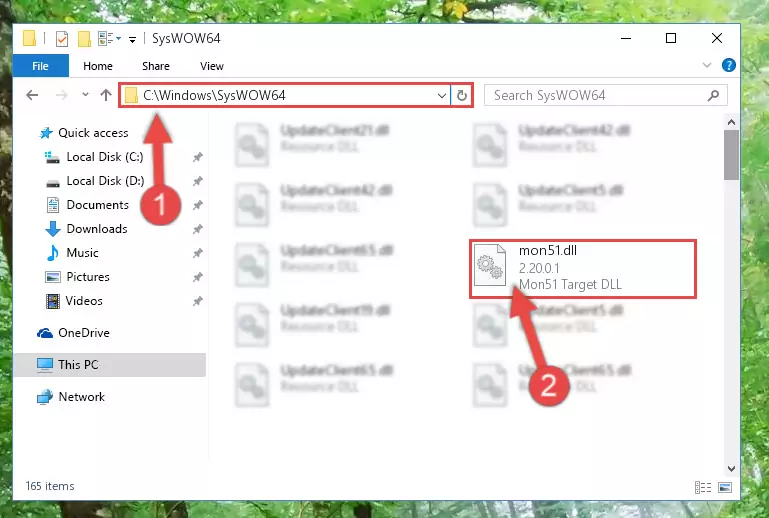Screen dimensions: 769x518
Task: Click the folder icon in title bar
Action: pos(29,38)
